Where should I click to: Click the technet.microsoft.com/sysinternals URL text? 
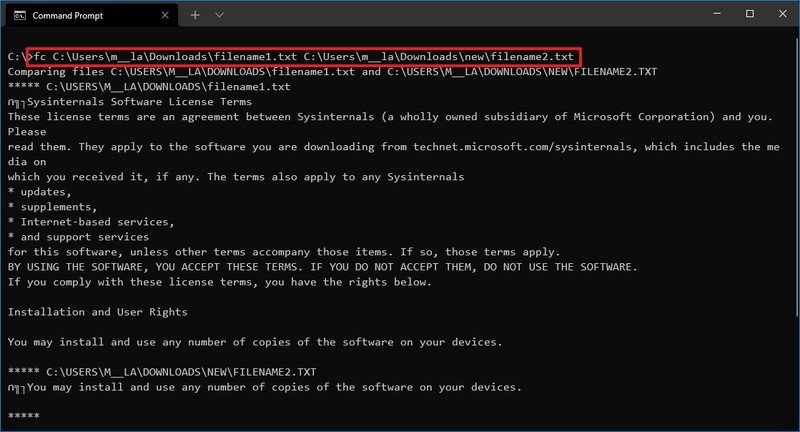tap(525, 147)
